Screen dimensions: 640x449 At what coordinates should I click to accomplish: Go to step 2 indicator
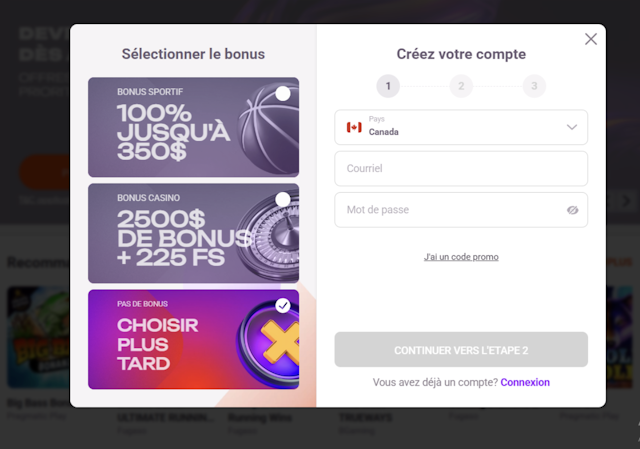point(461,86)
